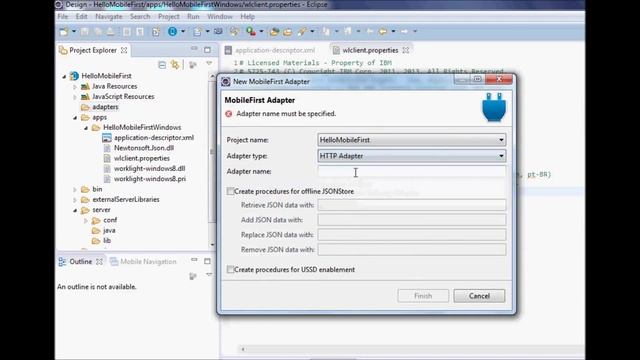The height and width of the screenshot is (360, 640).
Task: Enable Create procedures for USSD enablement
Action: [x=230, y=269]
